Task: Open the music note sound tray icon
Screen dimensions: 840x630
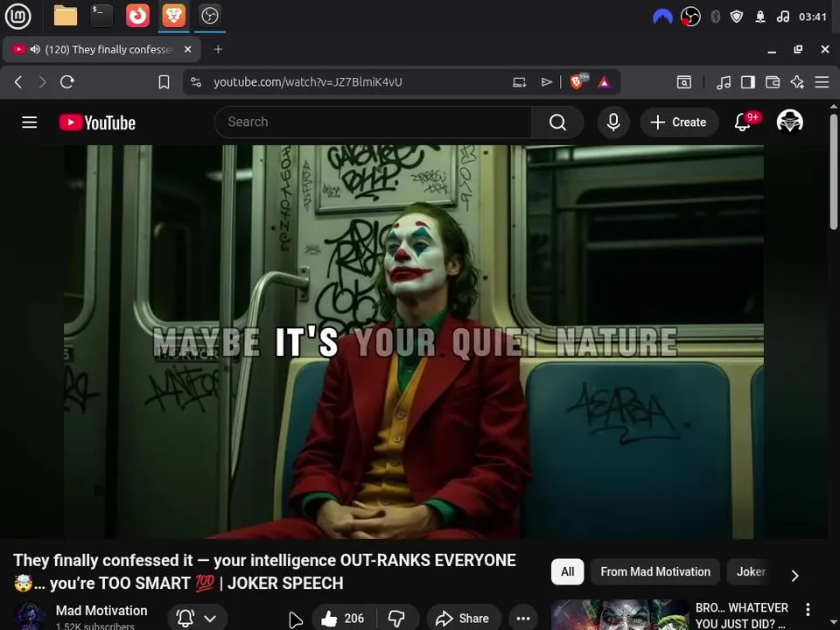Action: pyautogui.click(x=782, y=17)
